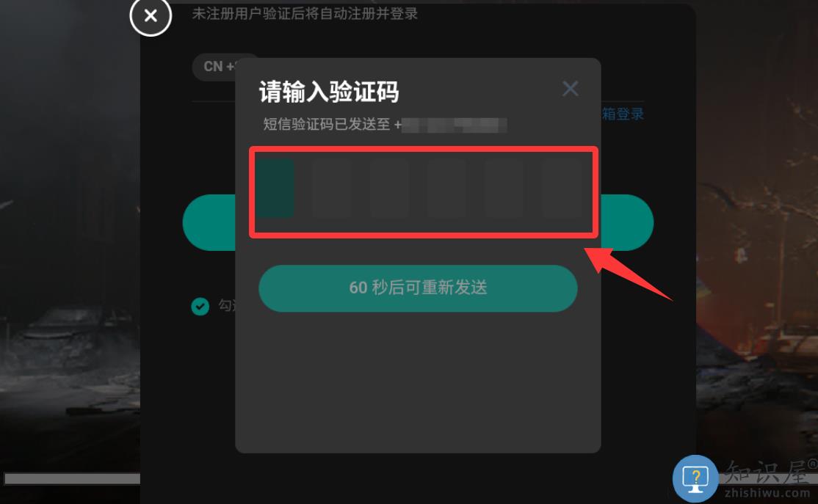Click the last verification code box
Screen dimensions: 818x504
pyautogui.click(x=561, y=188)
